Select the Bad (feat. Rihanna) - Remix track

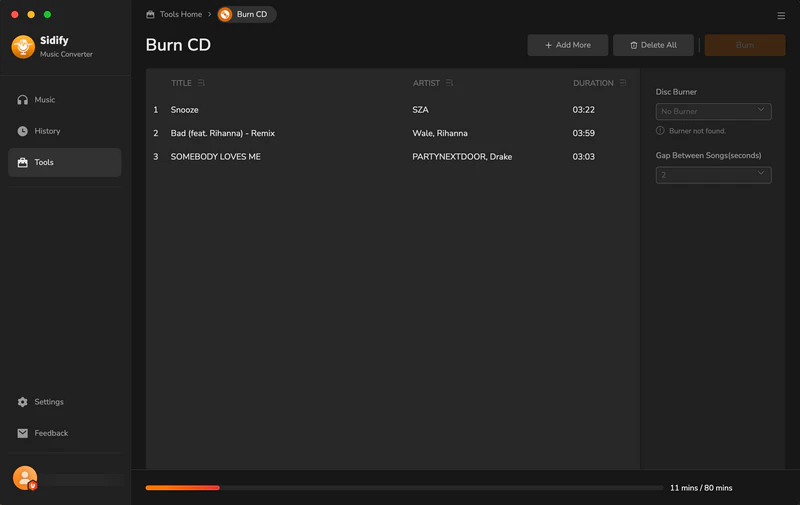392,133
